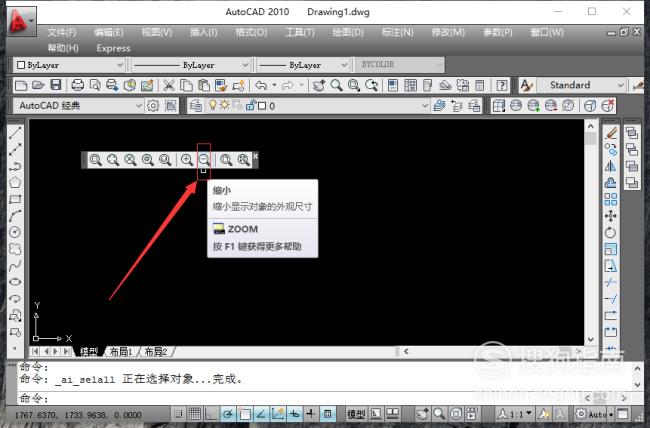Click the Cut scissors icon
Image resolution: width=650 pixels, height=428 pixels.
[x=168, y=85]
